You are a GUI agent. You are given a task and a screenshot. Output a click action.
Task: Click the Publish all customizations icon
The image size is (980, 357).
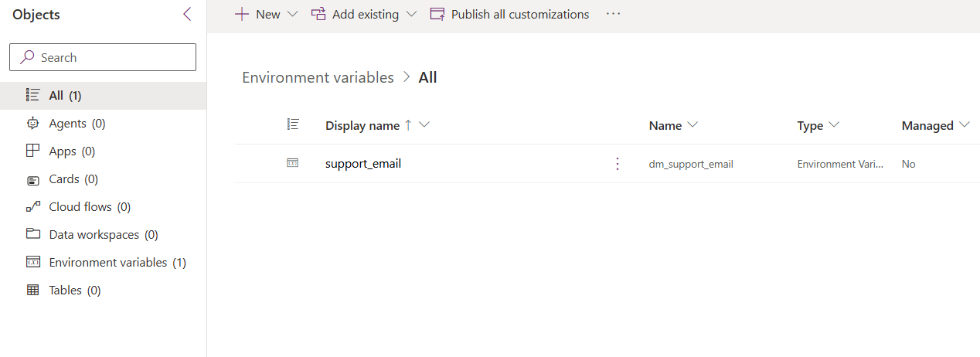(x=437, y=14)
